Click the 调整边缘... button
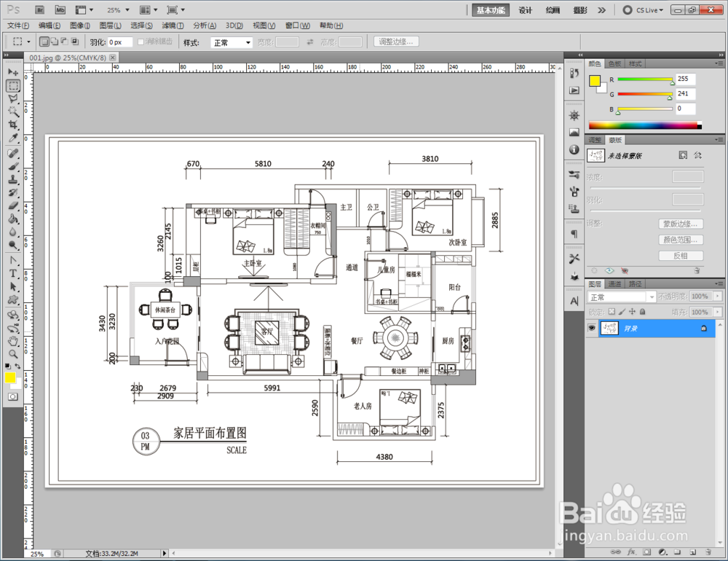 (396, 42)
